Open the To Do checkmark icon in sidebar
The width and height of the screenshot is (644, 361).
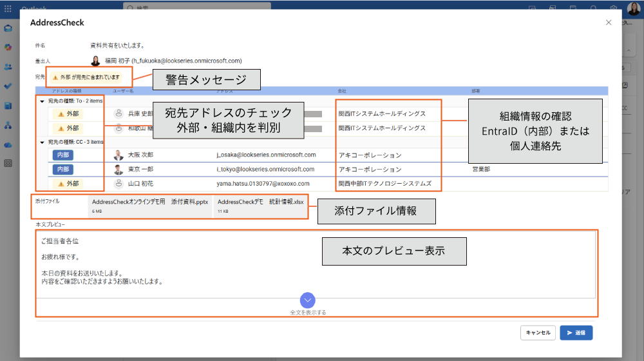point(8,86)
